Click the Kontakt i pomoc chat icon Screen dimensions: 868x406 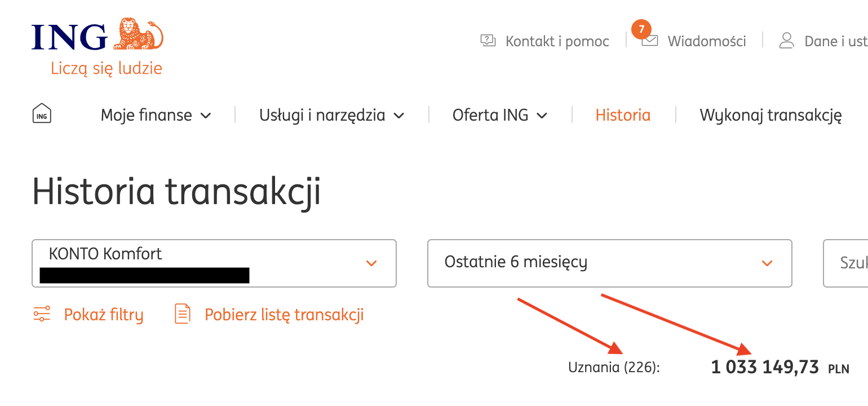[488, 41]
